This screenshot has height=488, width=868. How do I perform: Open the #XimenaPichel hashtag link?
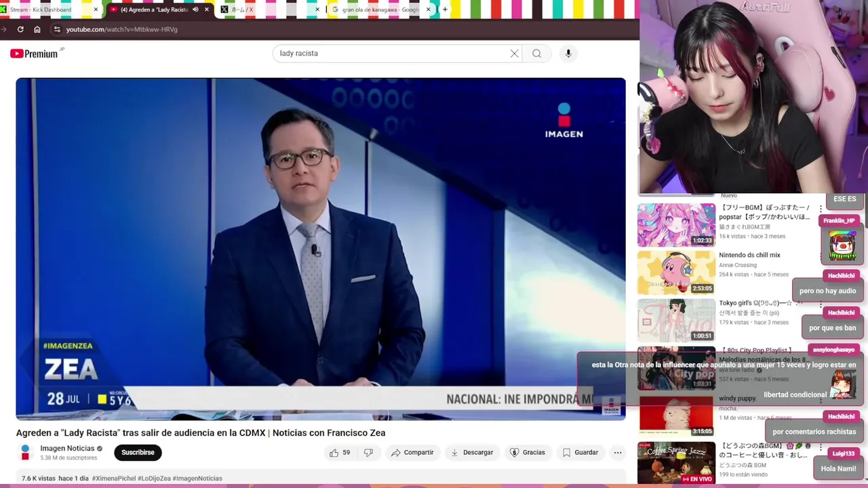(x=113, y=479)
